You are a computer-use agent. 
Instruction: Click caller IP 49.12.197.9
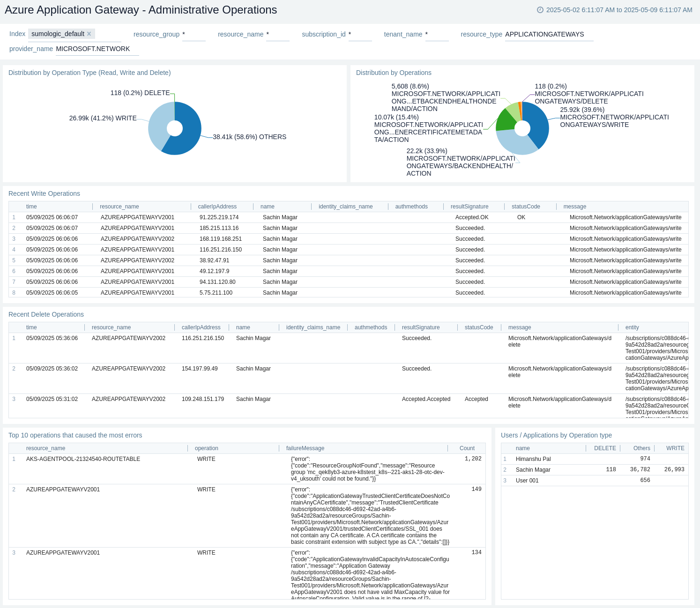[x=215, y=271]
